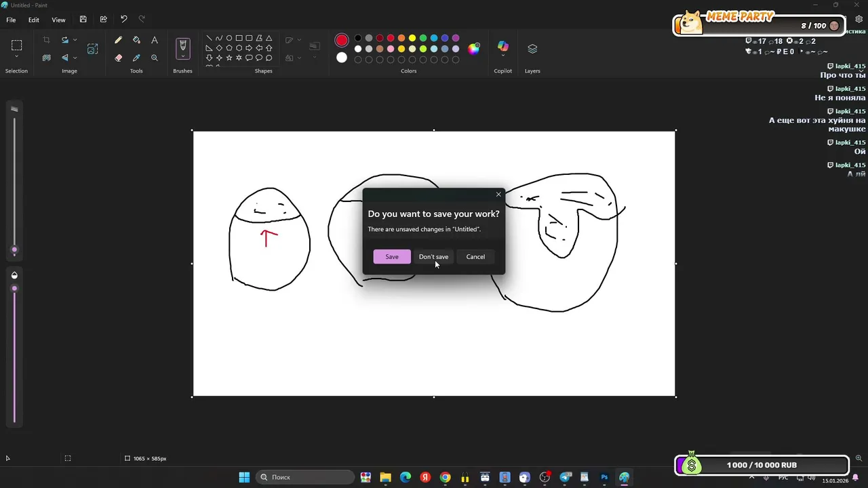Select the Text tool
Screen dimensions: 868x488
pyautogui.click(x=155, y=40)
